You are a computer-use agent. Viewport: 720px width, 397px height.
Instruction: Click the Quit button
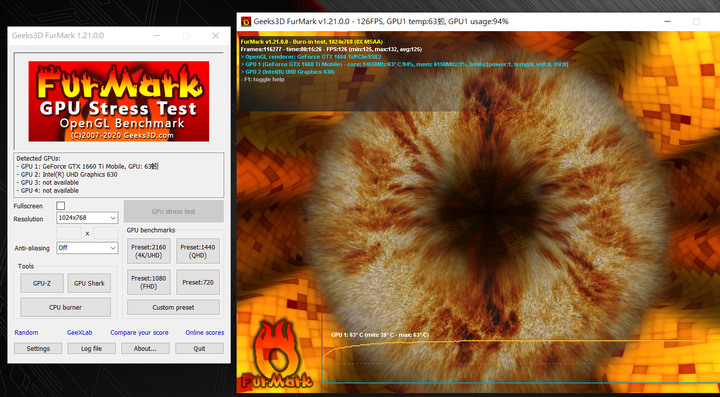(199, 348)
